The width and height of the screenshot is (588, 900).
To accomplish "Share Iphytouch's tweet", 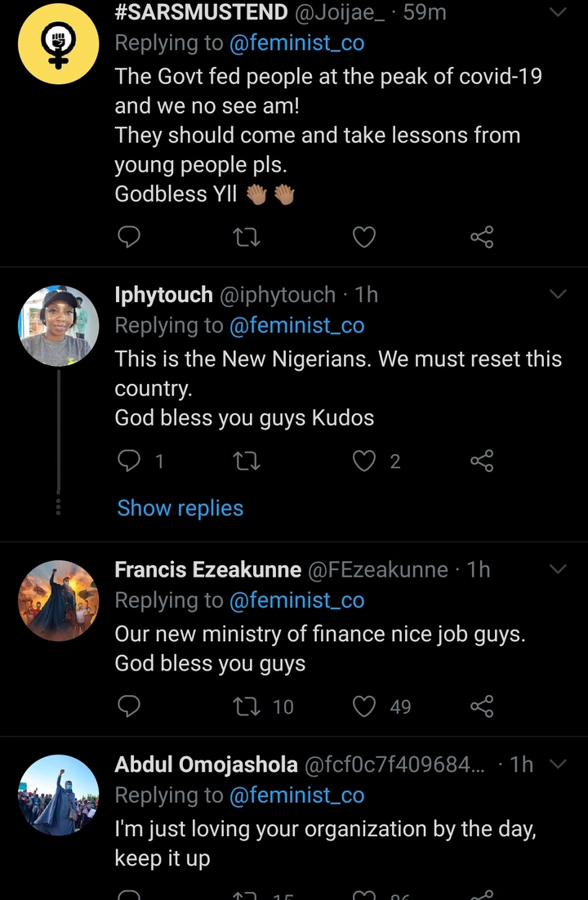I will 482,461.
